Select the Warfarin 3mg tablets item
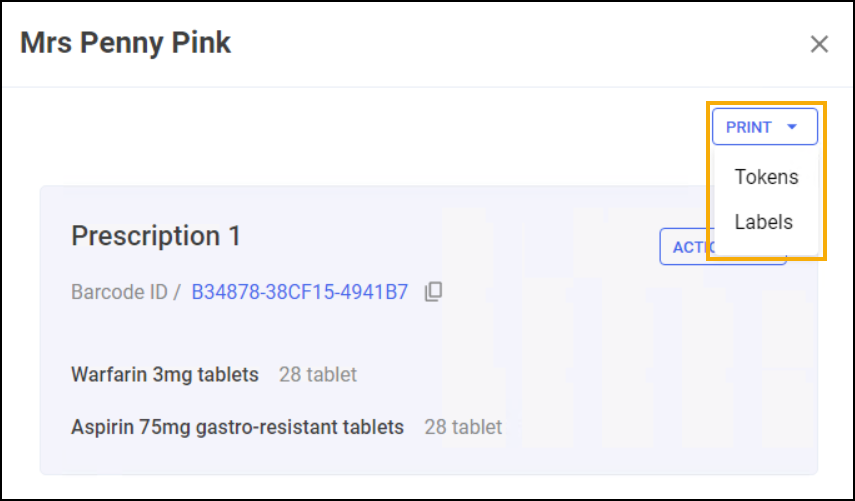 (x=165, y=375)
